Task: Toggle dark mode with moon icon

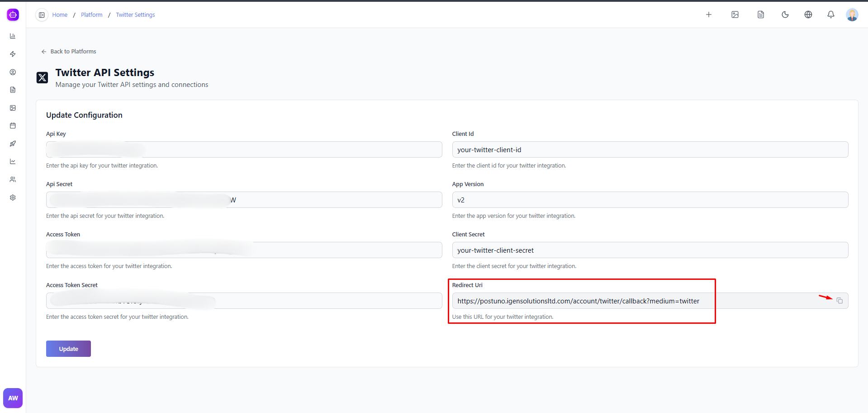Action: click(x=785, y=14)
